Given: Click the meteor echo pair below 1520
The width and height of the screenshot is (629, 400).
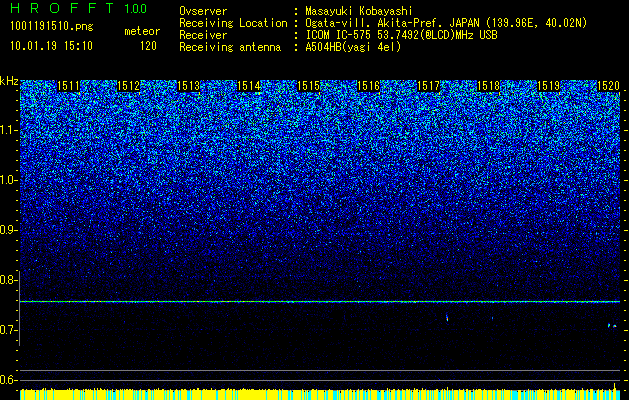Looking at the screenshot, I should (x=612, y=325).
